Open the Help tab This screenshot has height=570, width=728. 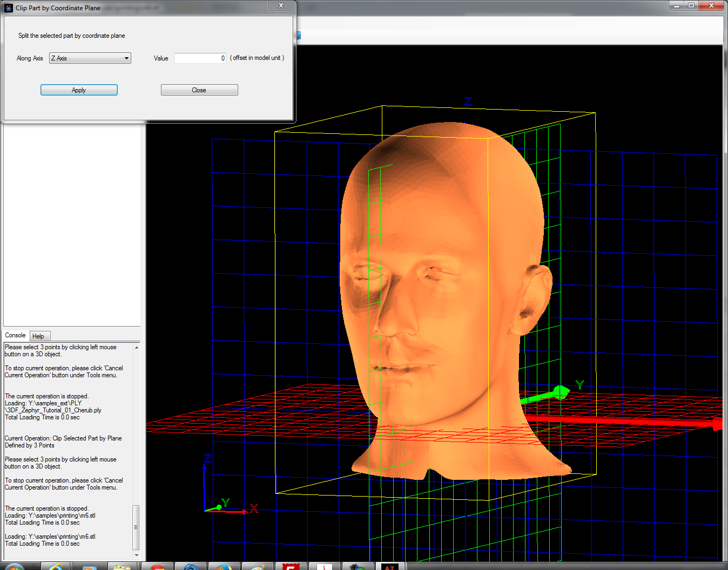coord(38,336)
